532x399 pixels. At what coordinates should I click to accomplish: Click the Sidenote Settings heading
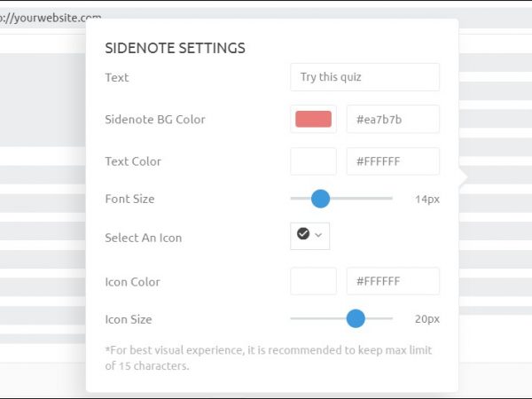[x=175, y=48]
